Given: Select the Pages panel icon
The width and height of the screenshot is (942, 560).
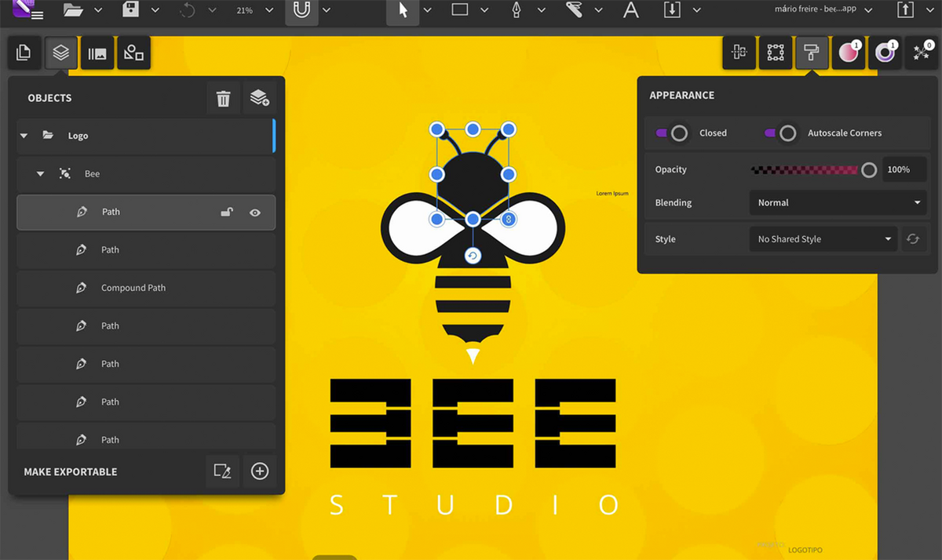Looking at the screenshot, I should (x=24, y=53).
